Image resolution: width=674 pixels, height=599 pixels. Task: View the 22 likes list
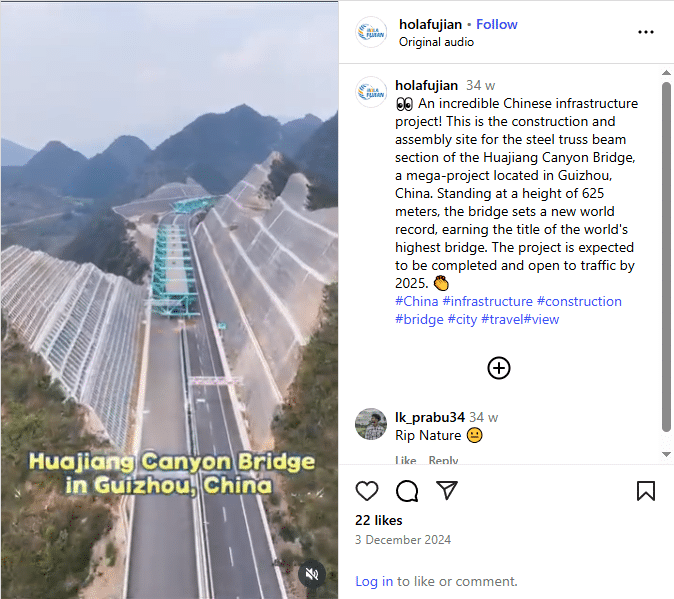pyautogui.click(x=379, y=520)
